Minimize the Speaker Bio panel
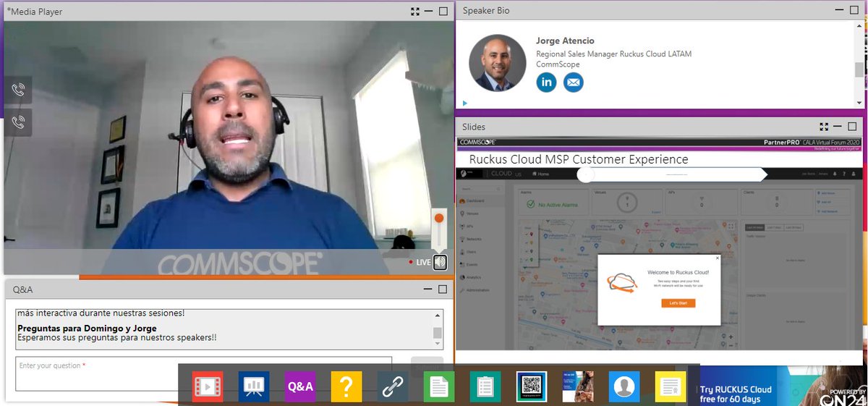This screenshot has width=868, height=406. (838, 11)
